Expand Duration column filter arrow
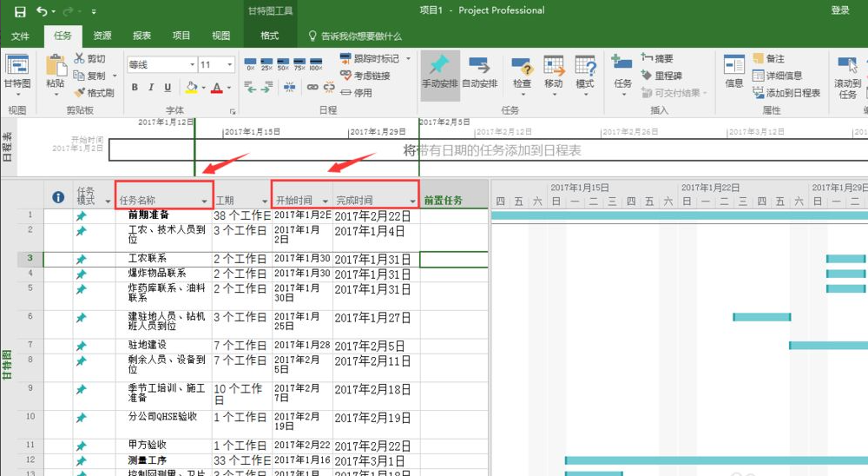 pos(265,201)
